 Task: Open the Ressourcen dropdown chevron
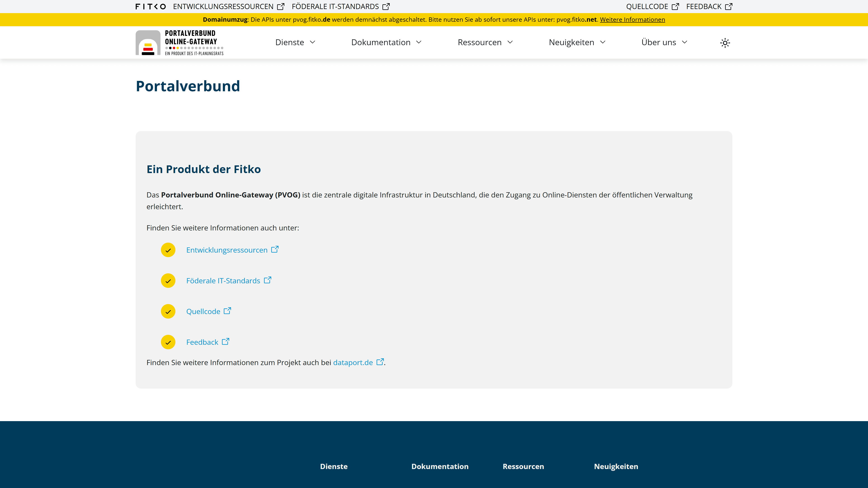[510, 42]
